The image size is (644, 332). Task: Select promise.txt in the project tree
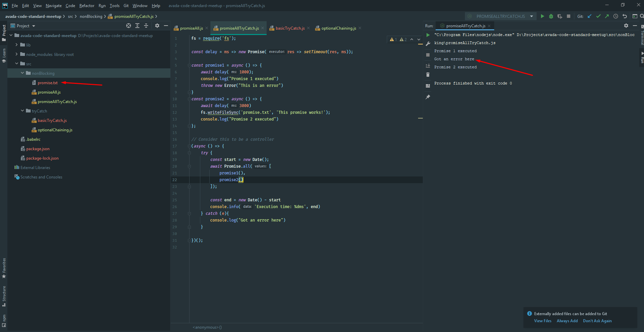[47, 82]
